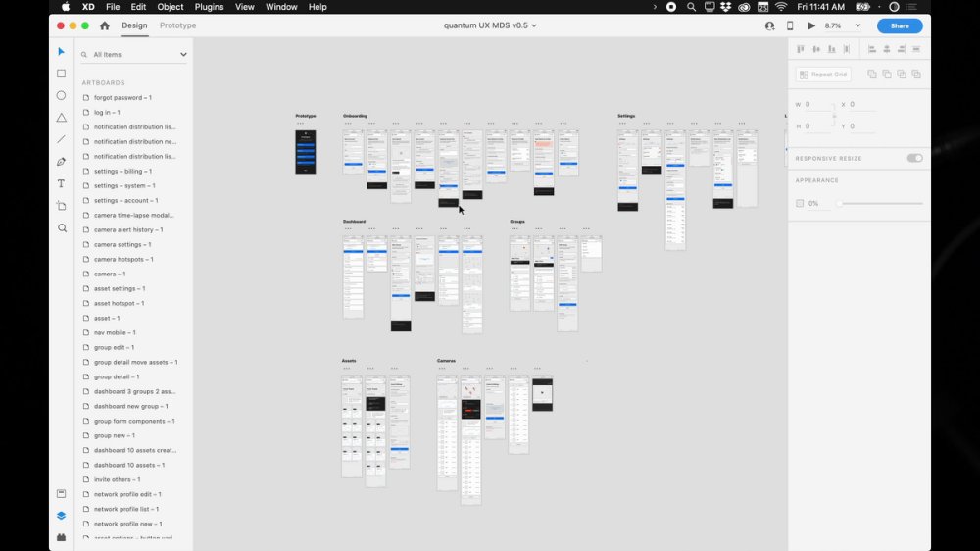Image resolution: width=980 pixels, height=551 pixels.
Task: Select the Artboard tool
Action: click(61, 206)
